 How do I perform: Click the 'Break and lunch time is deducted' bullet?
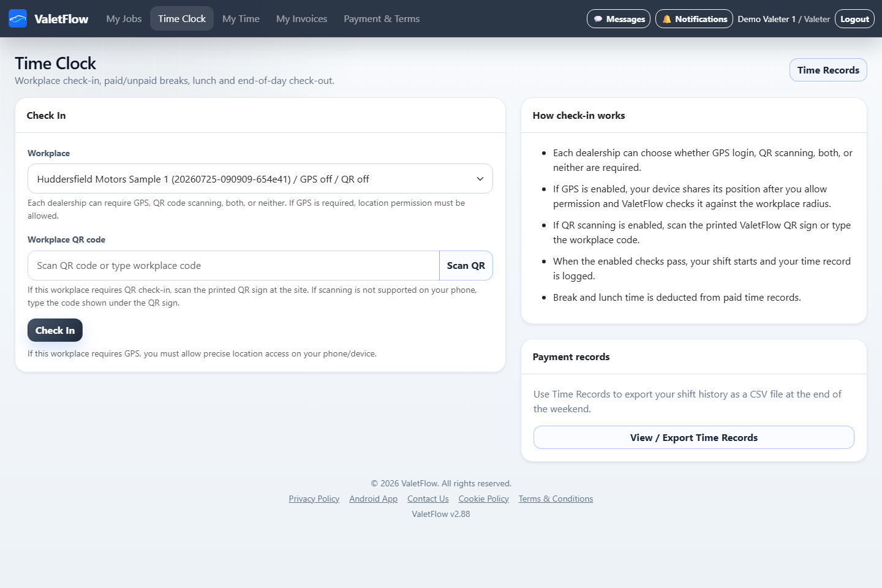[x=677, y=297]
